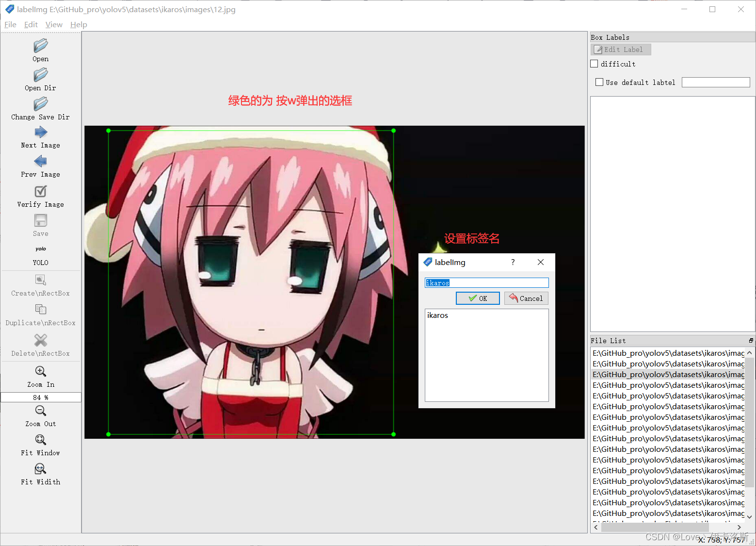Open the View menu
Image resolution: width=756 pixels, height=546 pixels.
pyautogui.click(x=54, y=25)
